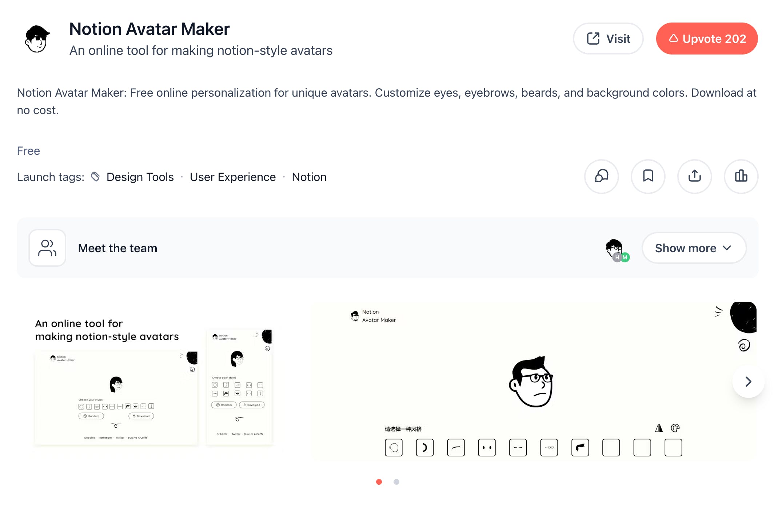This screenshot has height=532, width=774.
Task: Click the comment bubble icon button
Action: click(x=601, y=176)
